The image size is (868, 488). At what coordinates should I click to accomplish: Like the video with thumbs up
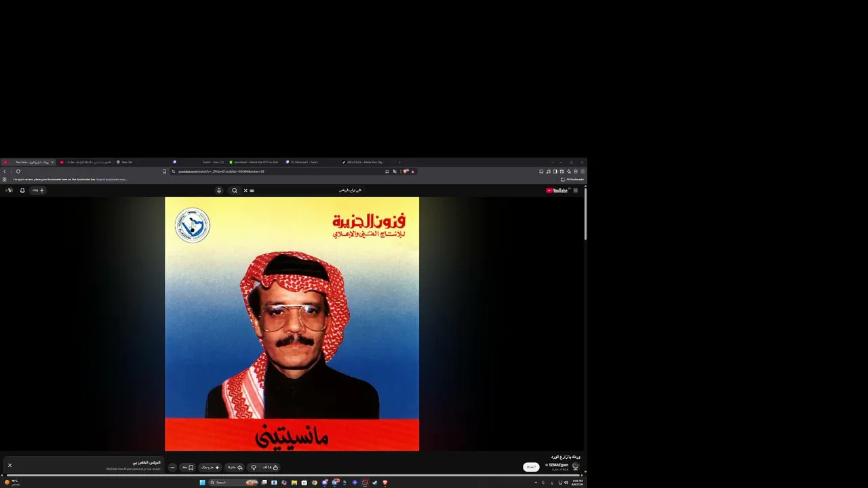click(x=271, y=467)
